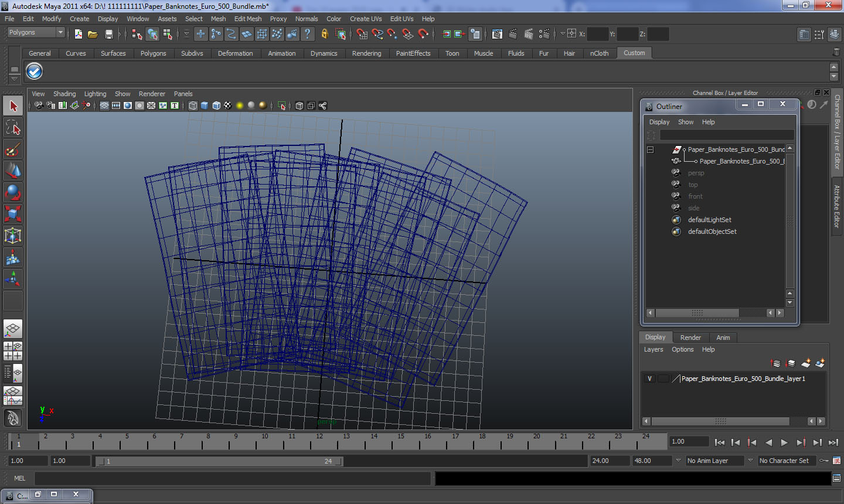The image size is (844, 504).
Task: Open the layer editor Options menu
Action: pyautogui.click(x=682, y=349)
